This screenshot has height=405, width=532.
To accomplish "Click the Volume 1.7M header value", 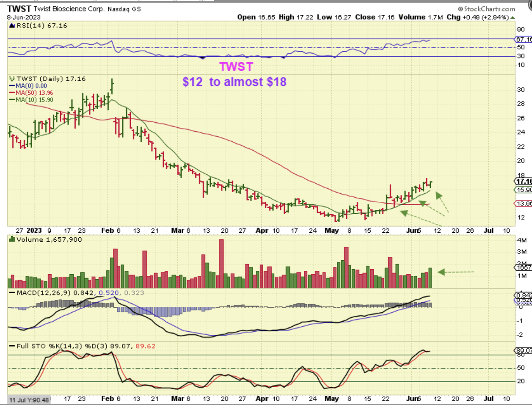I will [x=421, y=17].
